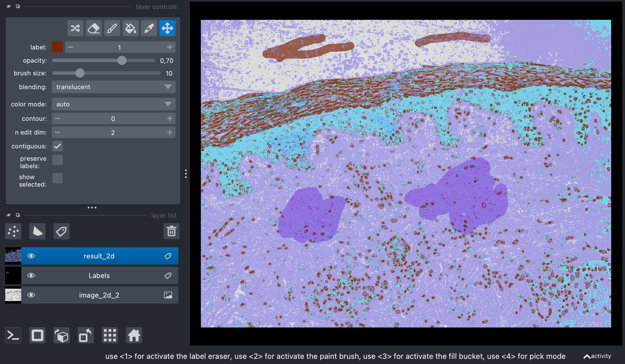Increase n edit dim value
Screen dimensions: 625x364
[x=170, y=132]
